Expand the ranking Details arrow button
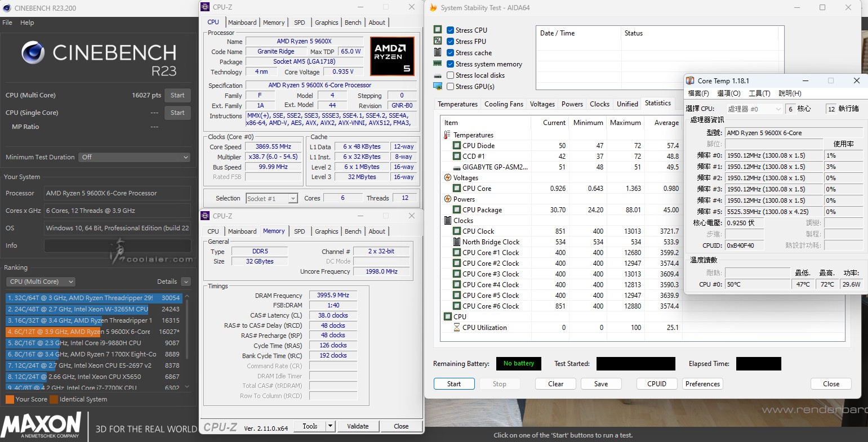This screenshot has height=442, width=868. click(x=186, y=282)
